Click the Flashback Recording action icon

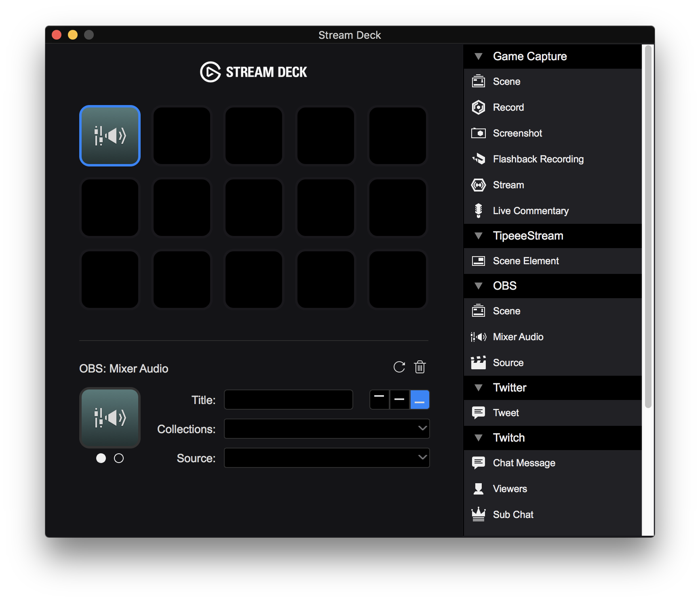479,159
